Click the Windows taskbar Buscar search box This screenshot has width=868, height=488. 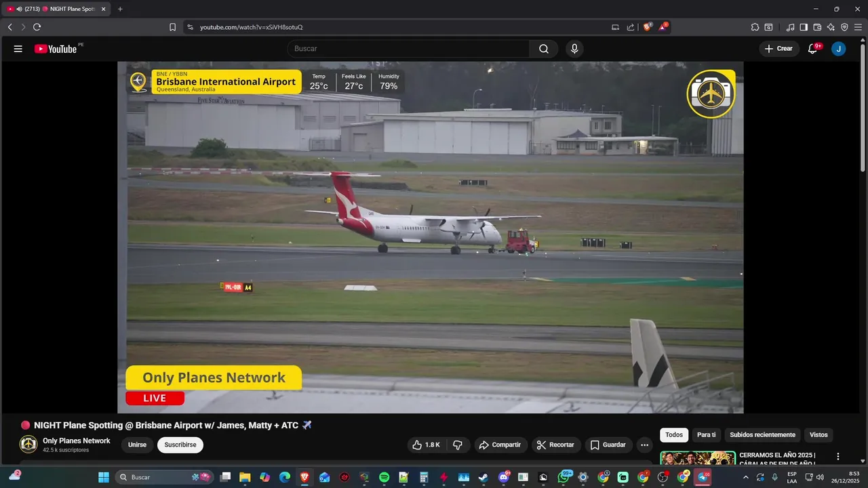click(166, 477)
